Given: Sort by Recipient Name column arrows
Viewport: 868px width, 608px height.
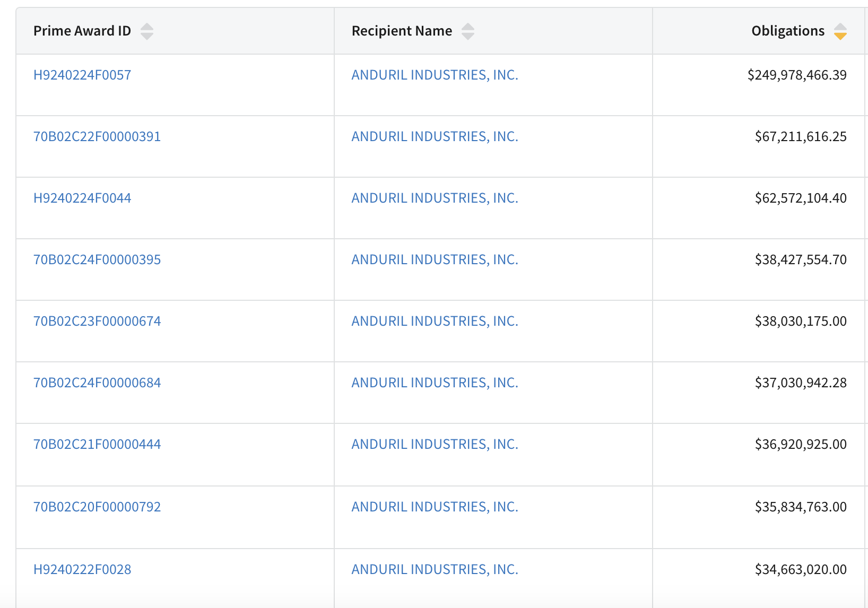Looking at the screenshot, I should [x=468, y=31].
